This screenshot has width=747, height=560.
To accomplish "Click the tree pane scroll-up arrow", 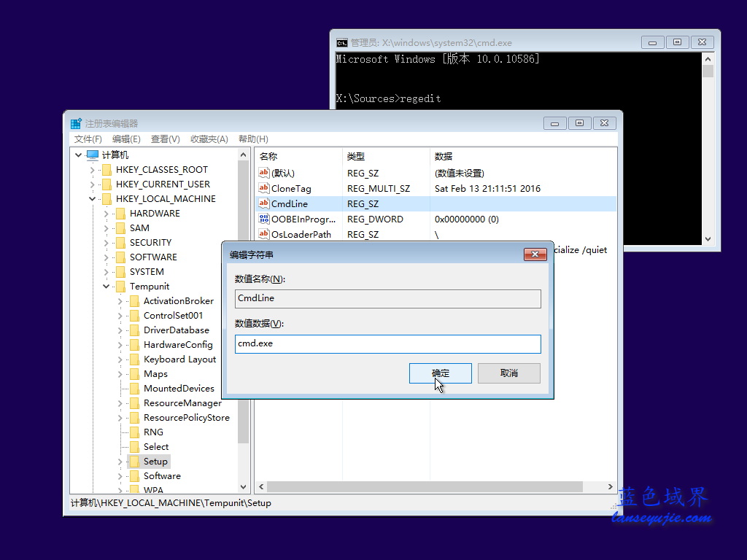I will (244, 155).
